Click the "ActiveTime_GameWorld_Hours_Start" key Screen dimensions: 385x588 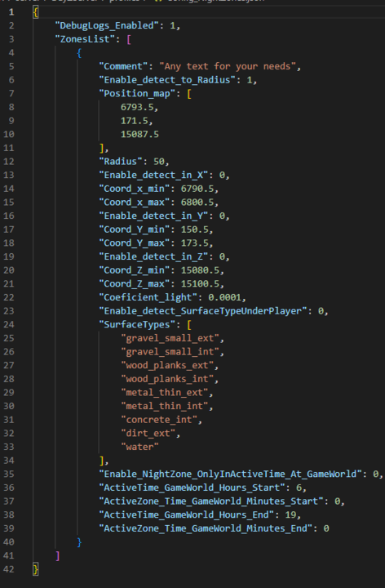pyautogui.click(x=192, y=488)
